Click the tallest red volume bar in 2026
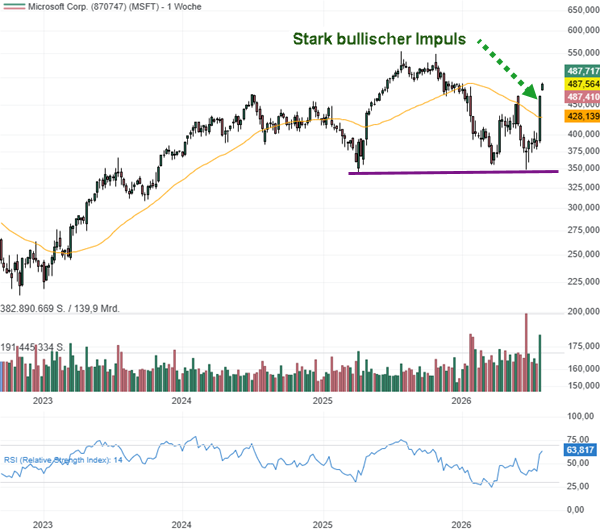The image size is (600, 532). 526,352
